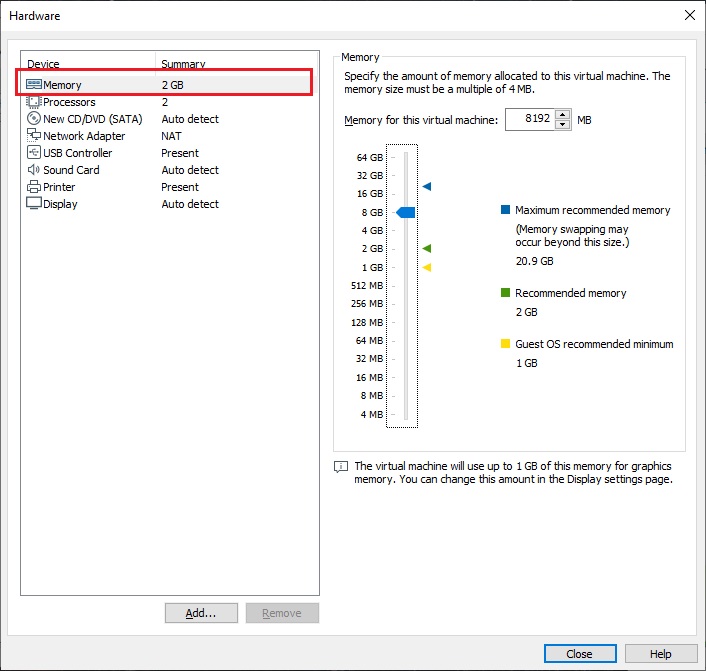Click the blue maximum recommended memory marker
This screenshot has height=671, width=706.
[427, 186]
